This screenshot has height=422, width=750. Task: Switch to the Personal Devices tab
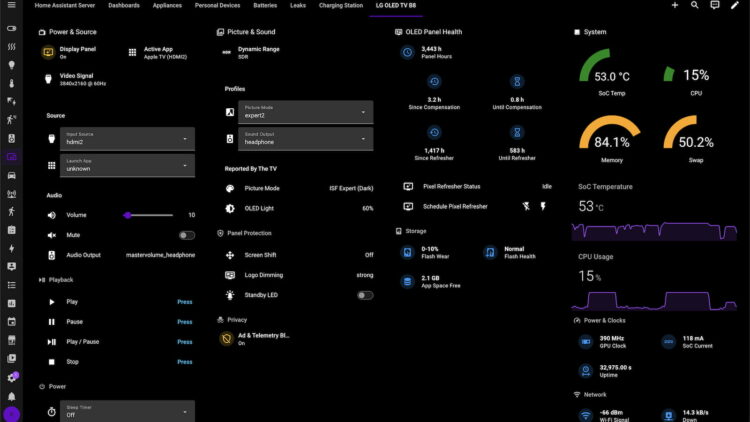coord(217,5)
